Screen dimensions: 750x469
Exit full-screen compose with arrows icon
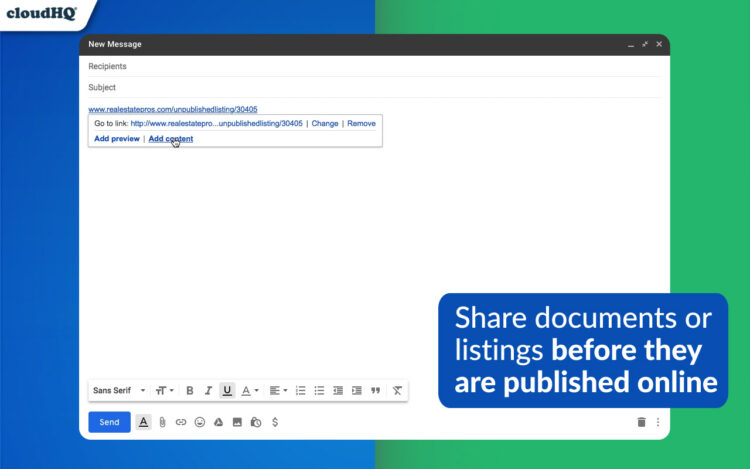coord(645,44)
